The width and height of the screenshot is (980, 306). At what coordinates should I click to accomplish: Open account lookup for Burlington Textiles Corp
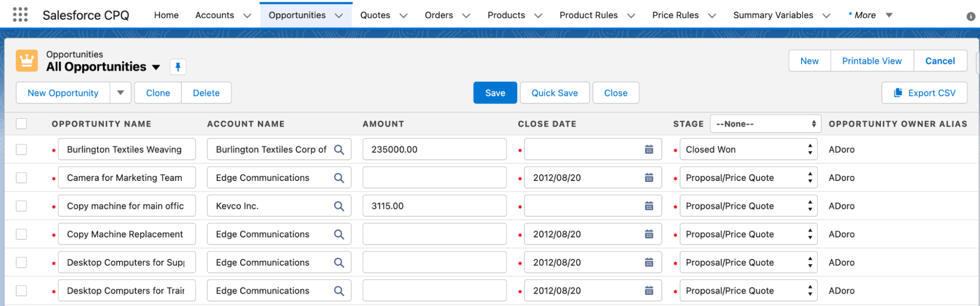[x=339, y=150]
